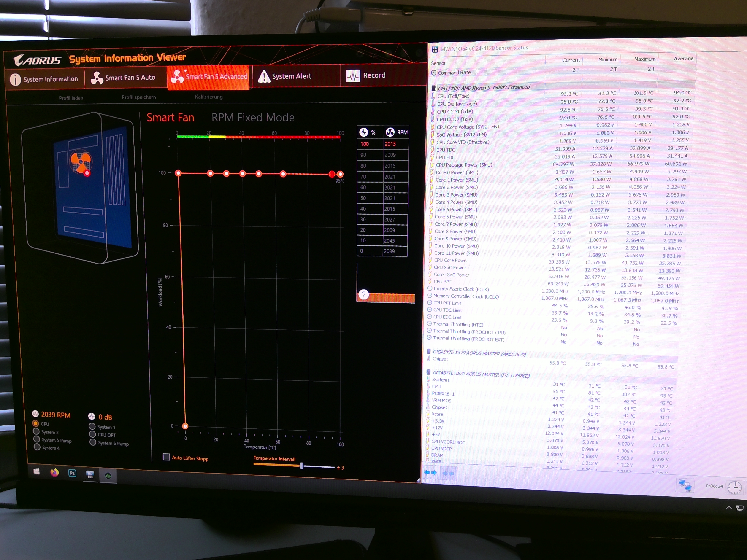The height and width of the screenshot is (560, 747).
Task: Select the CPU OPT fan radio button
Action: click(x=92, y=434)
